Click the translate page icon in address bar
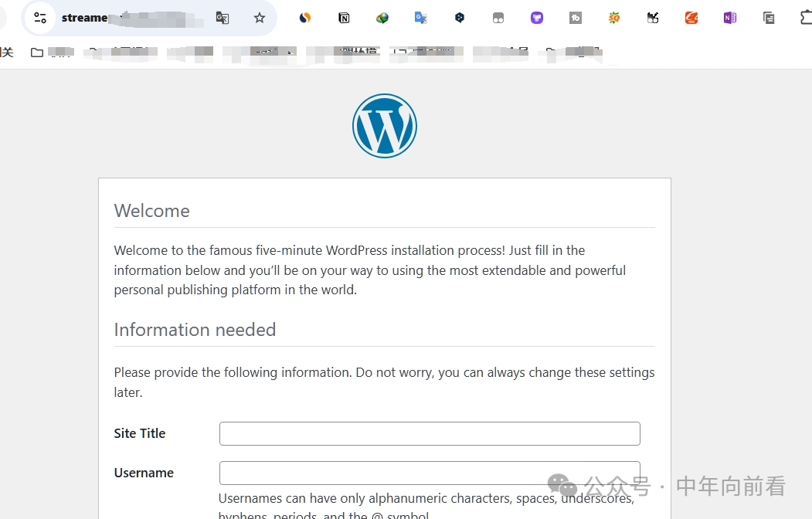Viewport: 812px width, 519px height. point(223,18)
